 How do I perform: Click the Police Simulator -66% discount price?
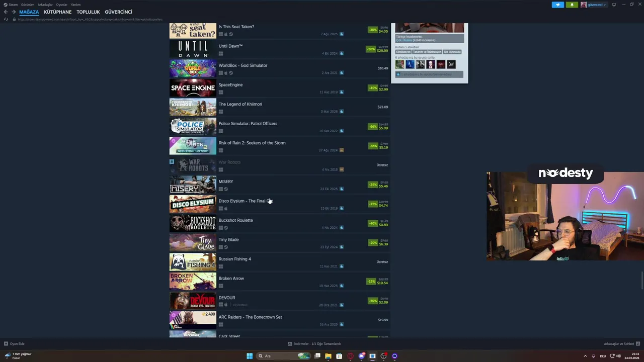(378, 127)
